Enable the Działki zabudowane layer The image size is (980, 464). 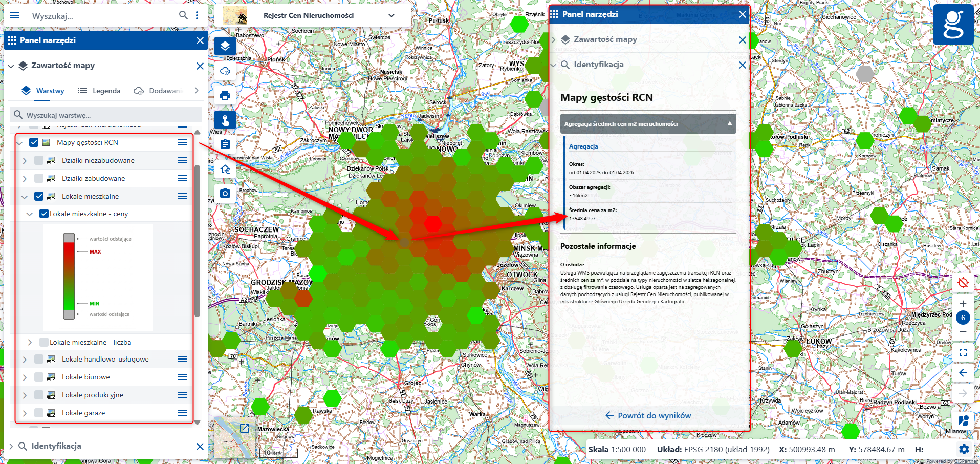(39, 178)
